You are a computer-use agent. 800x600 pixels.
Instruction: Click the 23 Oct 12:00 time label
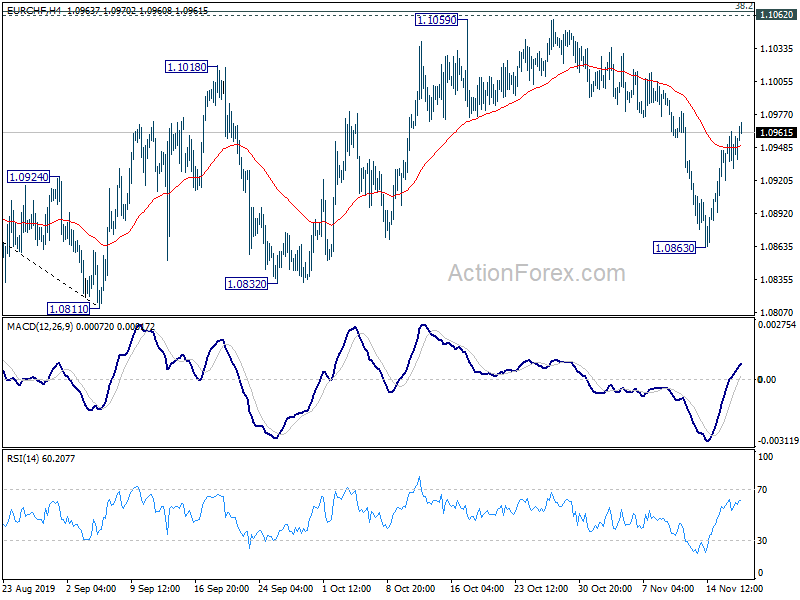(541, 589)
